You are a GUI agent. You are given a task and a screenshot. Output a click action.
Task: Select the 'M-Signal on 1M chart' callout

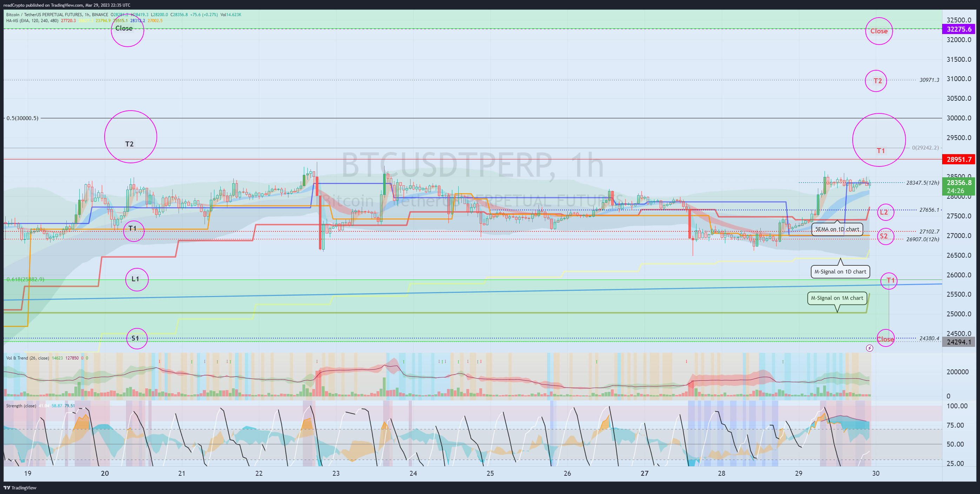coord(837,298)
